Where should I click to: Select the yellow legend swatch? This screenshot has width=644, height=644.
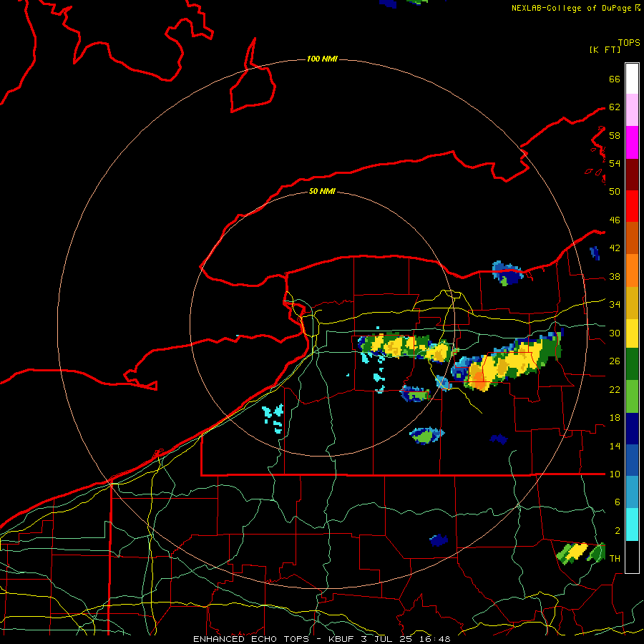coord(632,333)
